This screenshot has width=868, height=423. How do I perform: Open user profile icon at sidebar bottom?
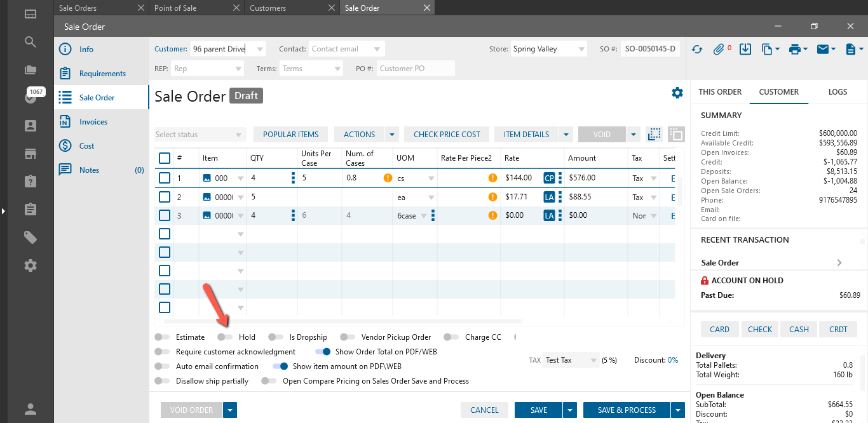pyautogui.click(x=30, y=409)
